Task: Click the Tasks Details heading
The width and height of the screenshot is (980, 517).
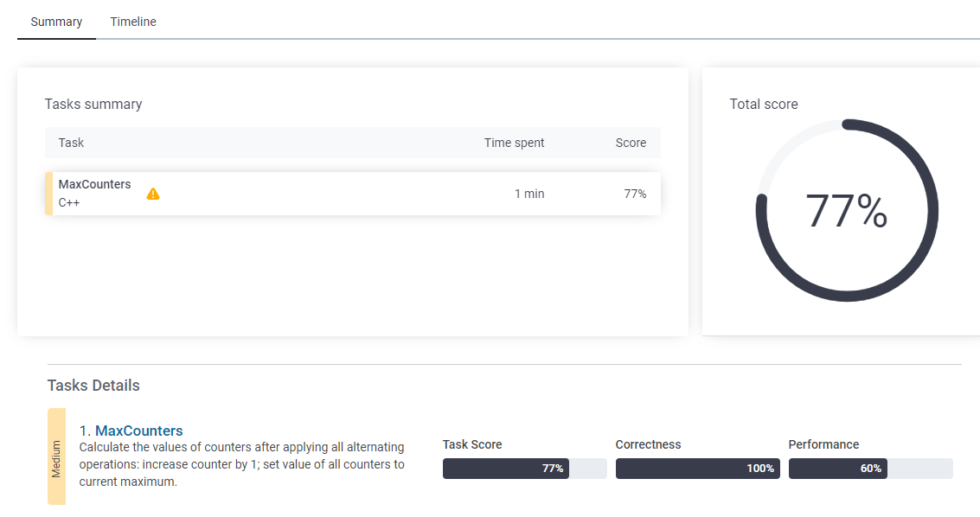Action: 93,386
